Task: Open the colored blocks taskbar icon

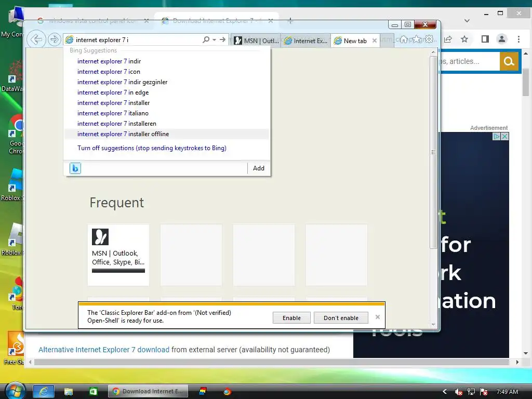Action: tap(203, 391)
